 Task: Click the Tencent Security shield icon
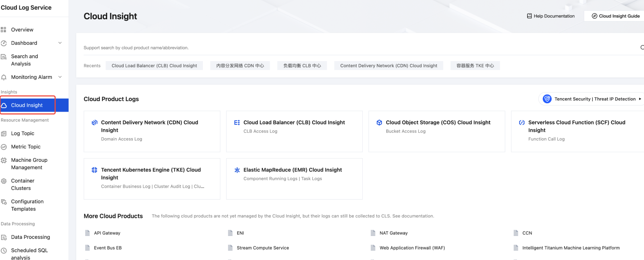click(x=547, y=99)
